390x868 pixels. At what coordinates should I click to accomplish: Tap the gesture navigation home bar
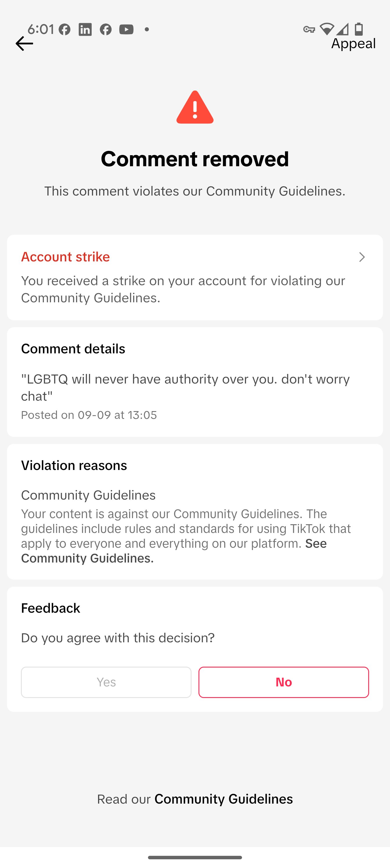coord(195,857)
